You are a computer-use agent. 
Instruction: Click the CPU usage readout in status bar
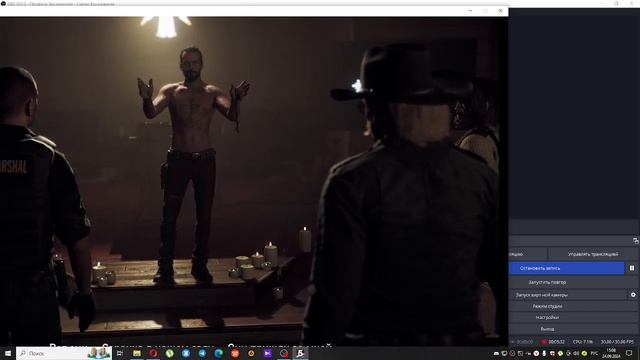(x=582, y=342)
